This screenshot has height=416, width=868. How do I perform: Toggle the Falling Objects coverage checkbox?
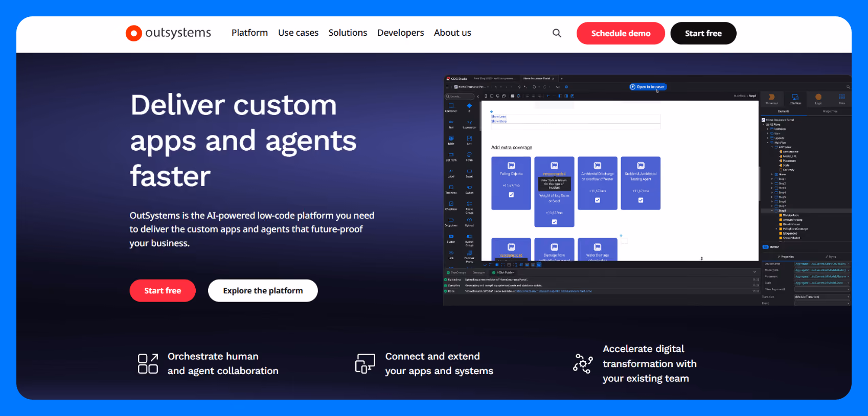tap(511, 195)
